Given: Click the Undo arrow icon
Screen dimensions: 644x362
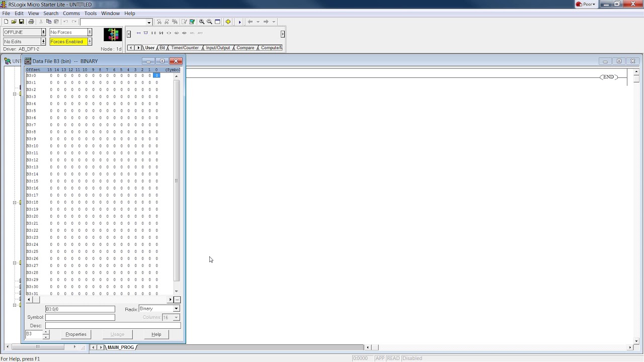Looking at the screenshot, I should pyautogui.click(x=66, y=22).
